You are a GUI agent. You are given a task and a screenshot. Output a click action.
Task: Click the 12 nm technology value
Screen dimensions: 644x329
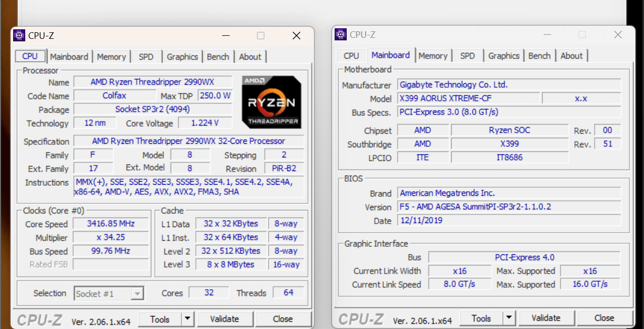(x=95, y=123)
